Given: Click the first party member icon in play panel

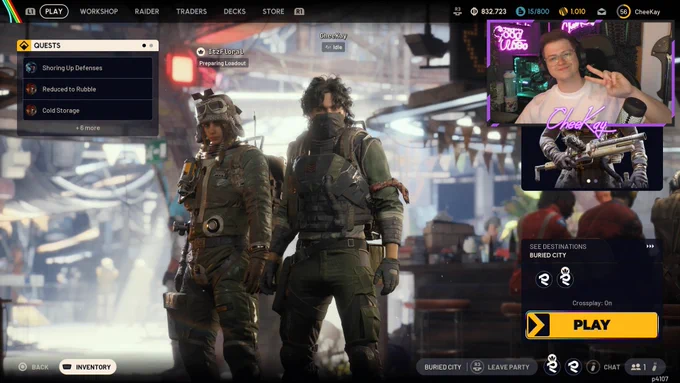Looking at the screenshot, I should pyautogui.click(x=543, y=279).
